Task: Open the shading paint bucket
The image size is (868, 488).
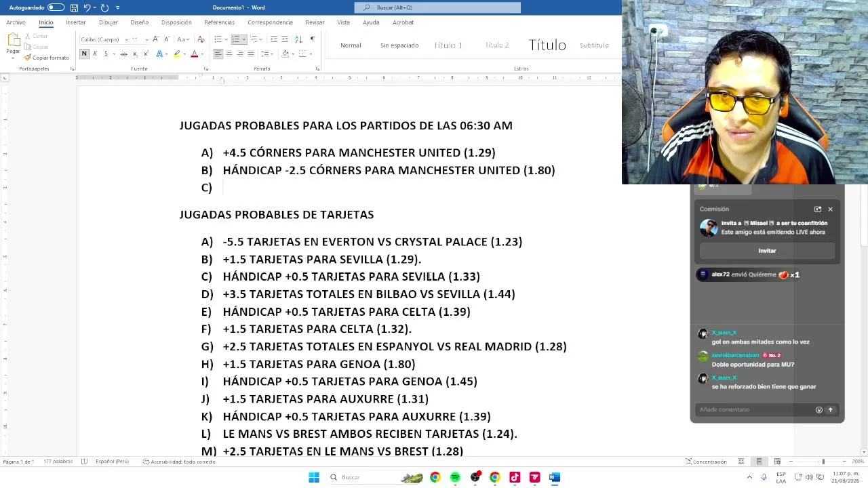Action: (285, 54)
